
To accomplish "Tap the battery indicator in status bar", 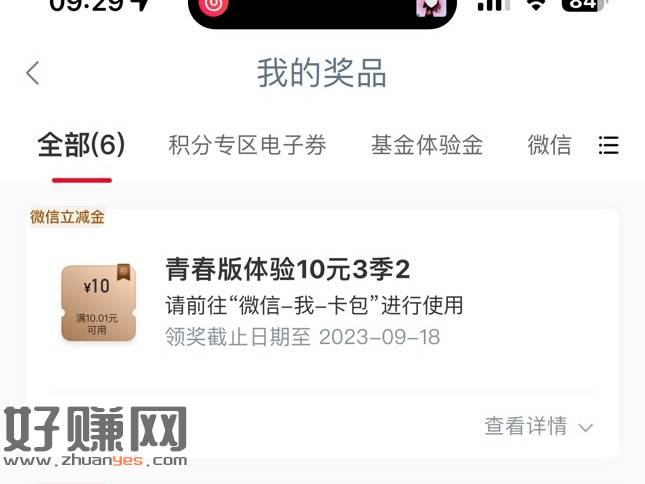I will pyautogui.click(x=584, y=5).
